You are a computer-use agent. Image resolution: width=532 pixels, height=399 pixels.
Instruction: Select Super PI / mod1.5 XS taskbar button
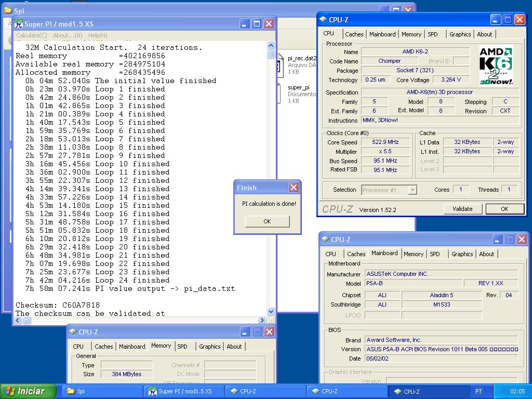pyautogui.click(x=185, y=391)
